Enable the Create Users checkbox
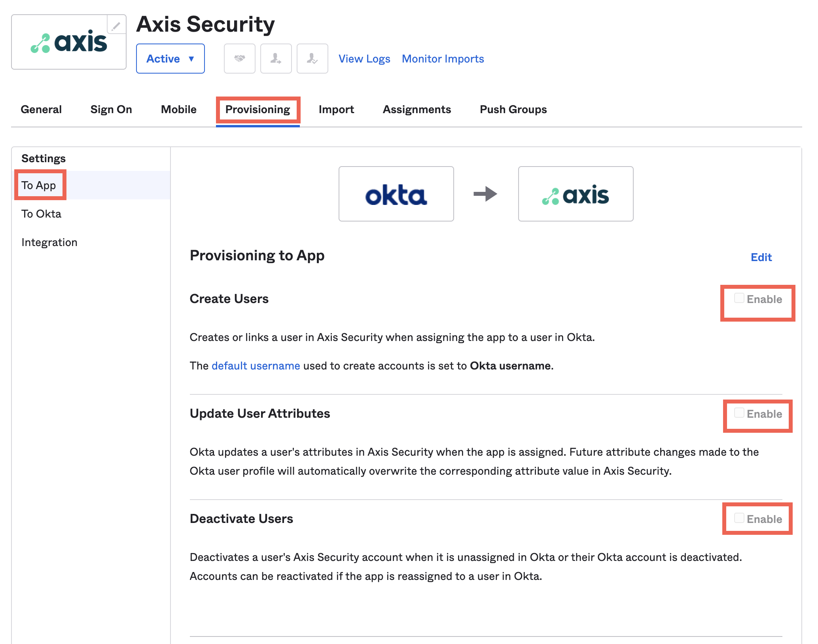818x644 pixels. pos(739,298)
